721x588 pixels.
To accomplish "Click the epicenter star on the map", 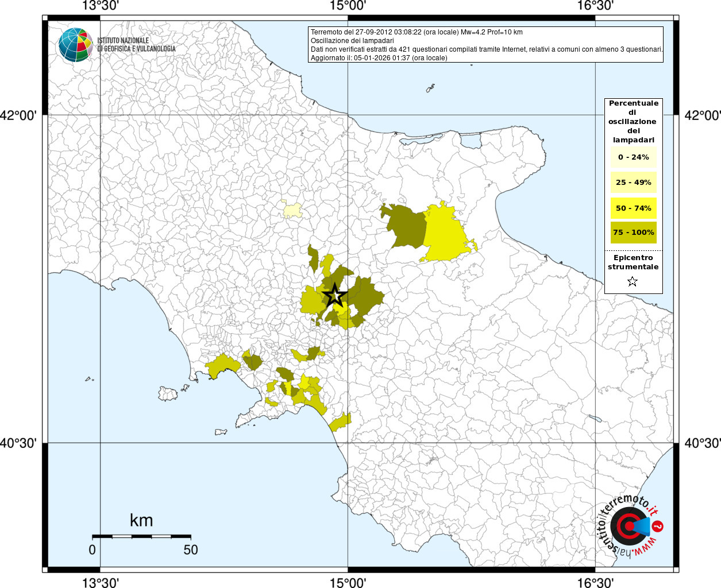I will point(335,296).
